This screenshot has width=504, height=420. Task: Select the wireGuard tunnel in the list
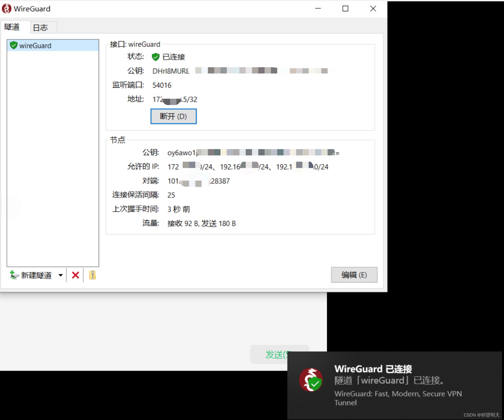coord(53,45)
